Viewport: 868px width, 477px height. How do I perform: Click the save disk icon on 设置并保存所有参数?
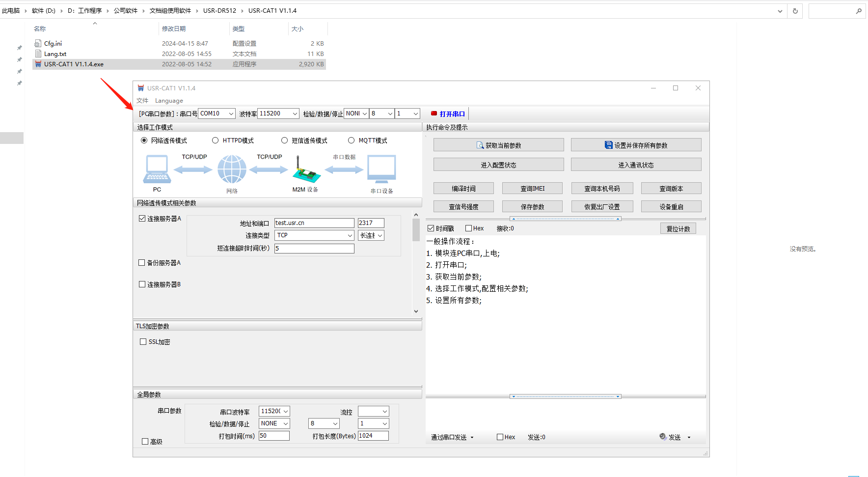[x=609, y=145]
